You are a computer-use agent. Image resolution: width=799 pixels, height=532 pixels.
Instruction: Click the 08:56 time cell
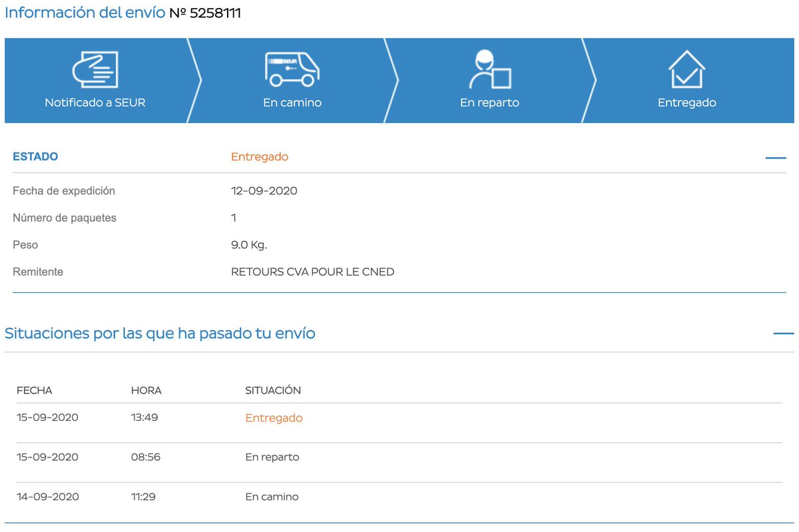point(146,457)
